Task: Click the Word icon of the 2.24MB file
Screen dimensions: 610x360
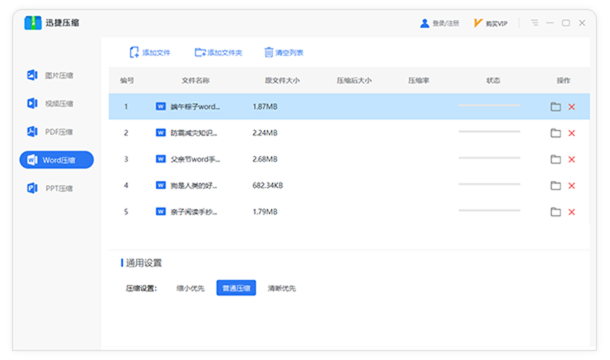Action: pos(161,133)
